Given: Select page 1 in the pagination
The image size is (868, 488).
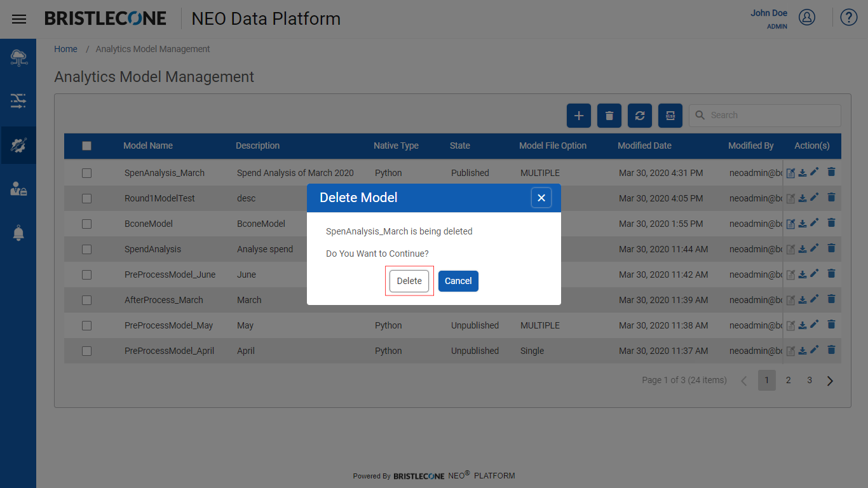Looking at the screenshot, I should click(x=767, y=380).
